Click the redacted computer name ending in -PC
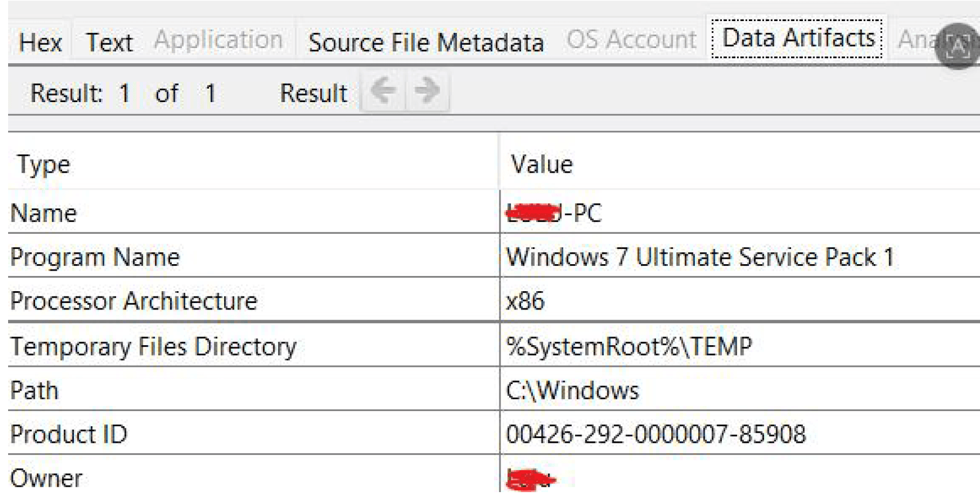Image resolution: width=980 pixels, height=504 pixels. 553,213
